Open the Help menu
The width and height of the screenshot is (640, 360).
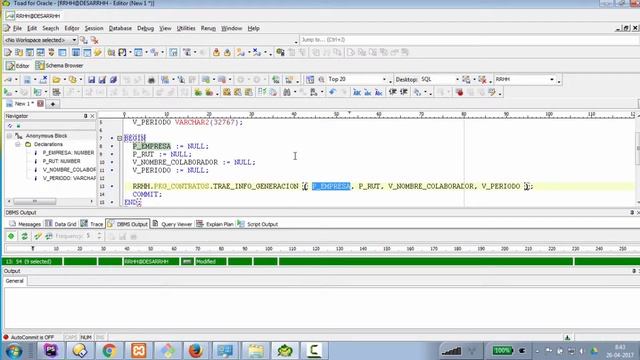(253, 28)
